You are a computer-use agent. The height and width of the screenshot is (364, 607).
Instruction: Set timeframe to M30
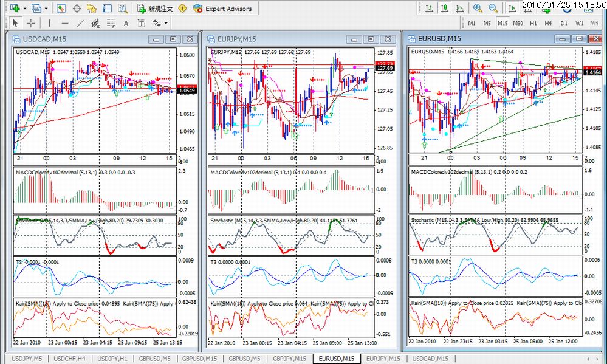518,23
